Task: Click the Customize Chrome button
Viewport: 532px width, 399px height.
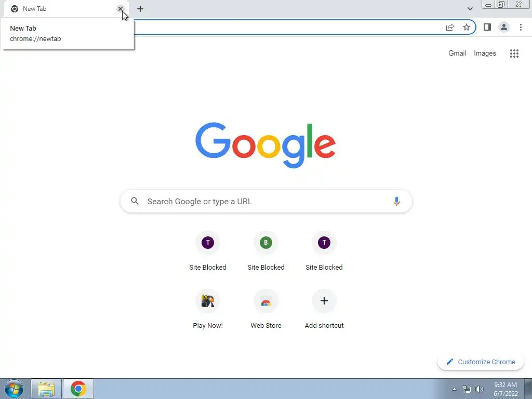Action: [481, 362]
